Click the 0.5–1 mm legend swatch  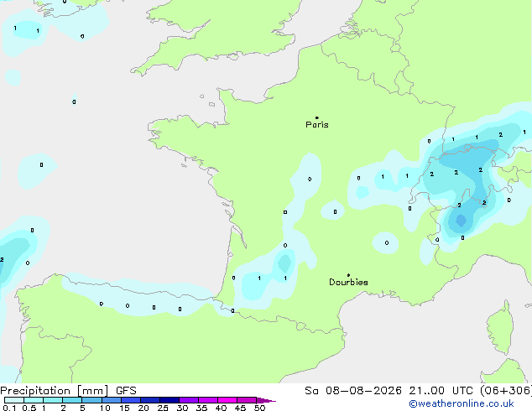[34, 400]
